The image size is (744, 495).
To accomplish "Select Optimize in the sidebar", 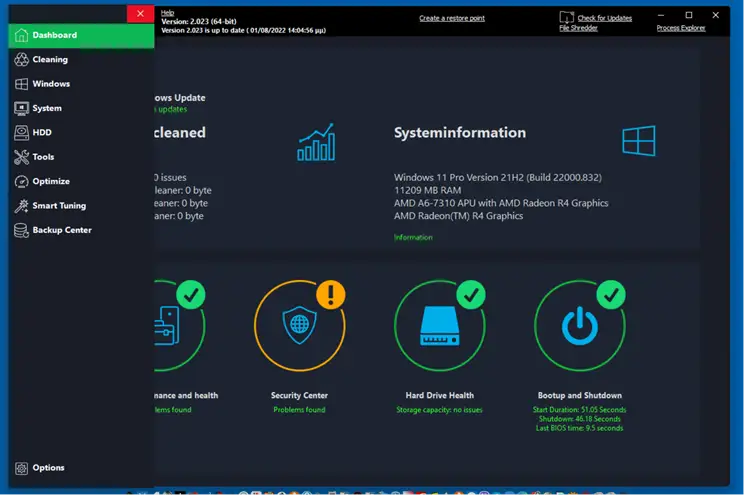I will [82, 181].
